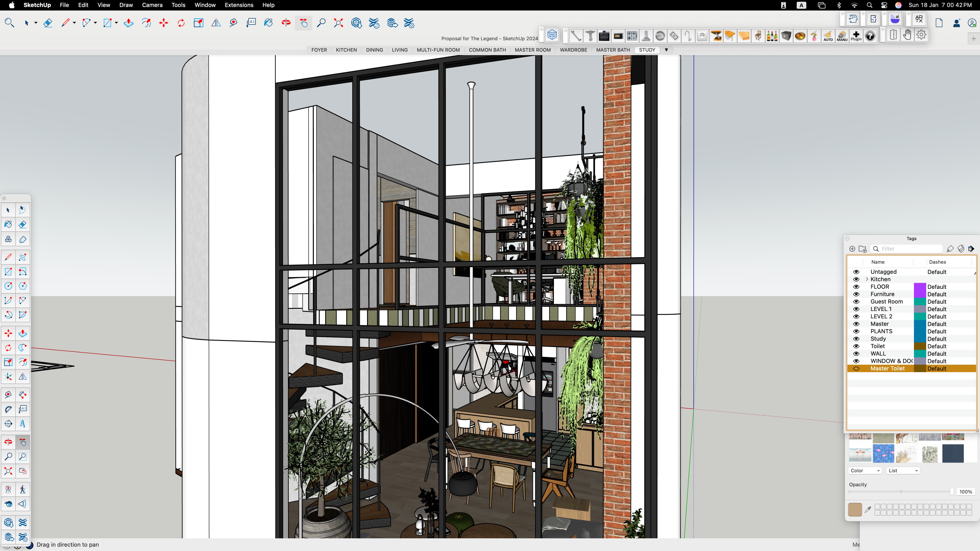980x551 pixels.
Task: Click the Name column header in Tags
Action: pos(878,262)
